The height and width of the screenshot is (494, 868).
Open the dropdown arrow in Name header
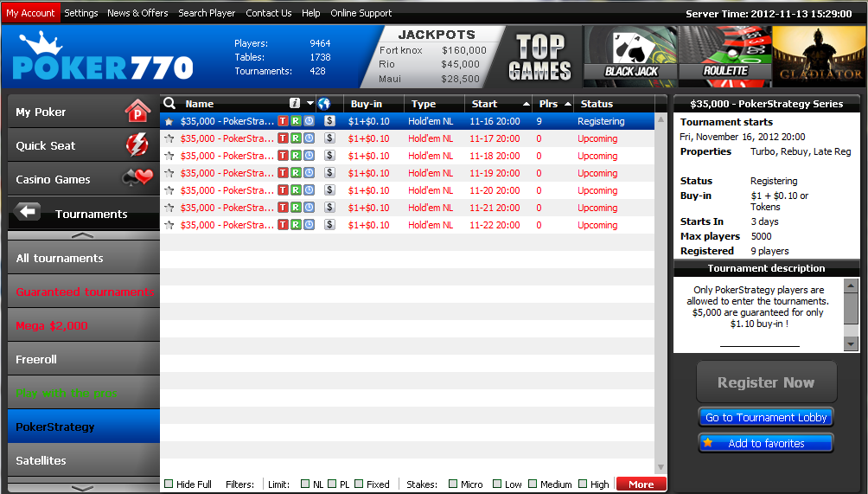[x=310, y=104]
